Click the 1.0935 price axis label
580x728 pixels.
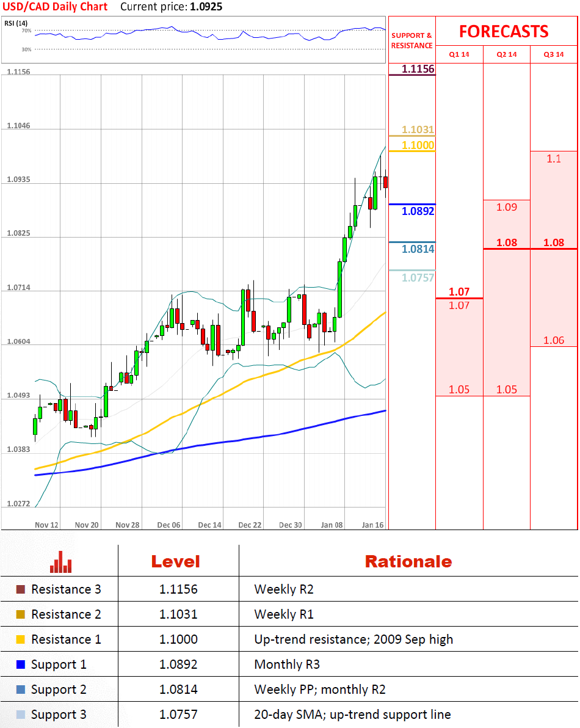(x=18, y=180)
